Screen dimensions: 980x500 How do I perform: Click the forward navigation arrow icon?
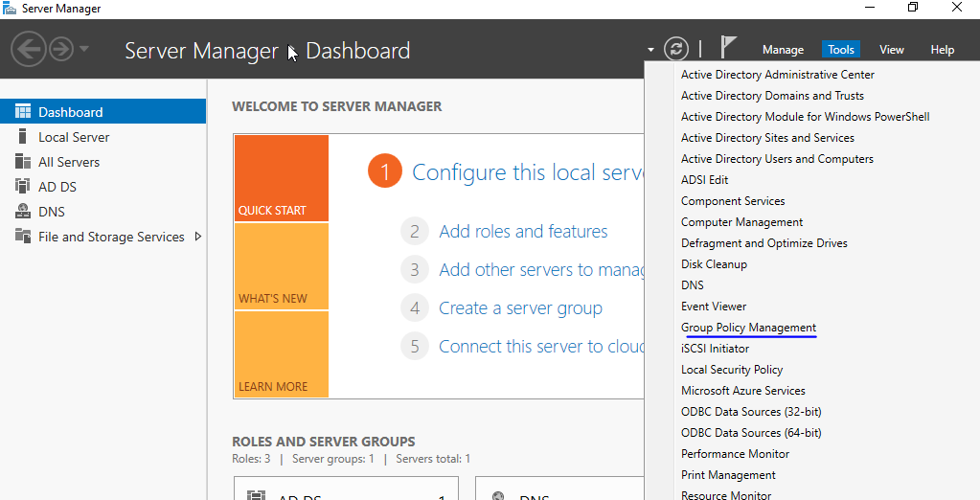61,49
